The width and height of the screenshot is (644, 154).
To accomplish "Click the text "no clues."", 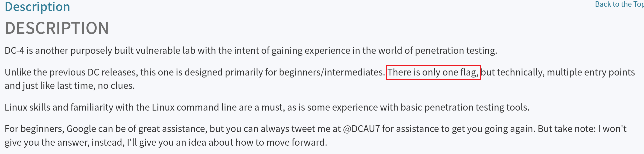I will (116, 86).
